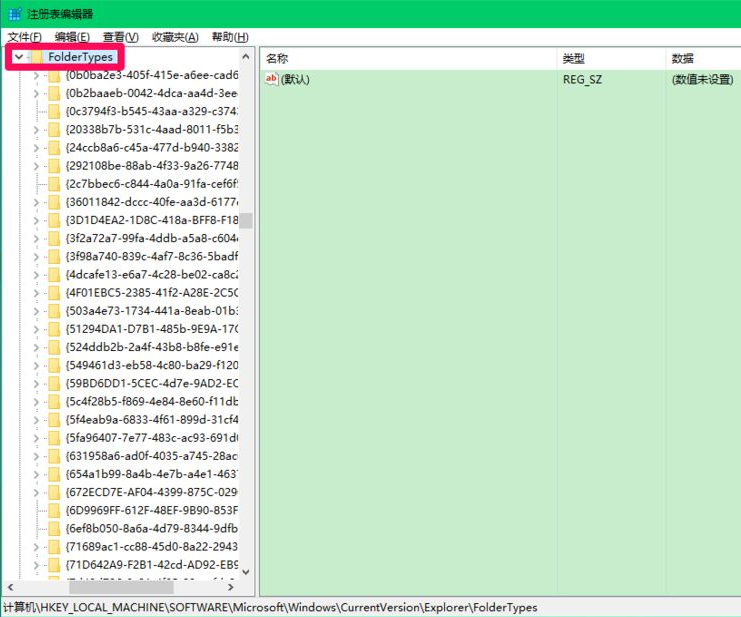Click the ab string icon of (默认) value
This screenshot has height=617, width=741.
271,79
